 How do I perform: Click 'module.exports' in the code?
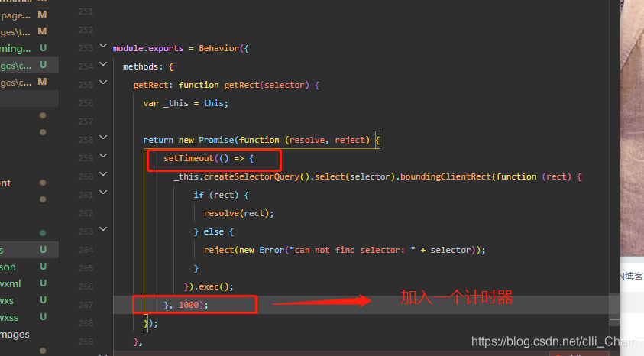pos(148,48)
